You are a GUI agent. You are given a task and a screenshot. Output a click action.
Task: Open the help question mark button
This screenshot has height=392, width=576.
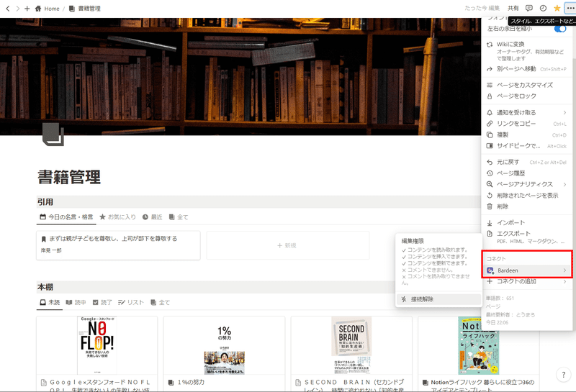point(563,375)
